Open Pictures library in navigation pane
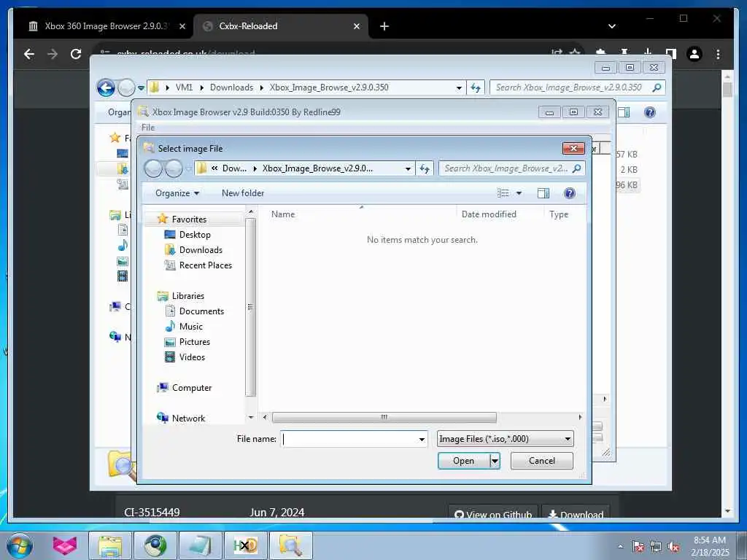747x560 pixels. 194,341
